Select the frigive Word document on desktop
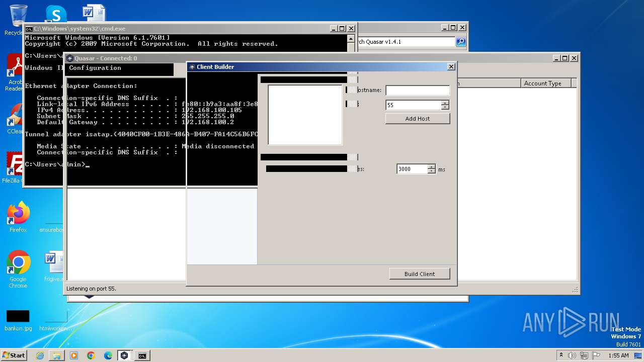 point(54,266)
